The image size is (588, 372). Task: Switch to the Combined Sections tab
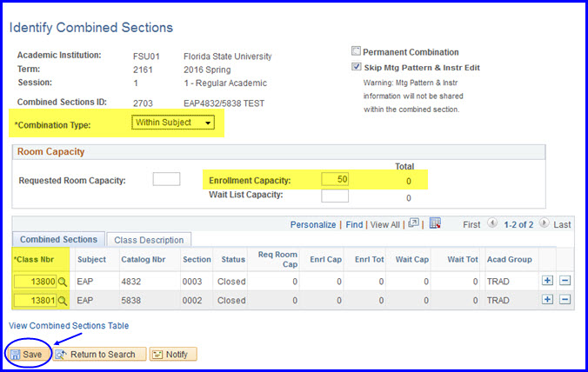[58, 239]
